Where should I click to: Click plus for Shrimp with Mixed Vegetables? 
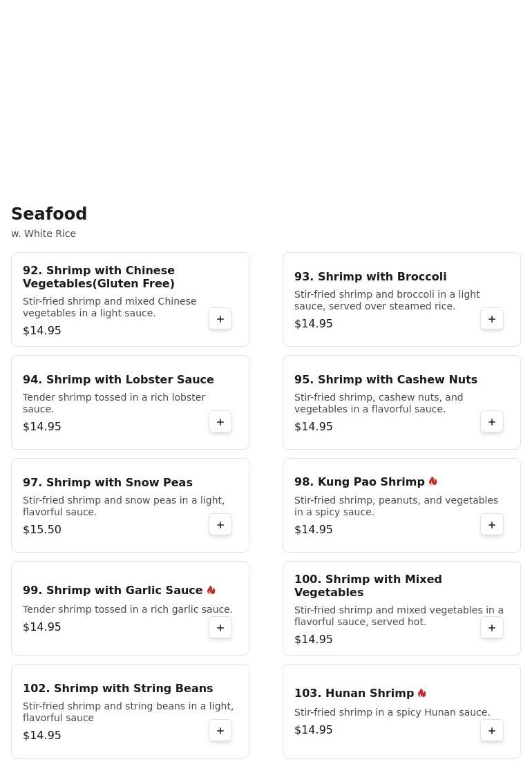pyautogui.click(x=492, y=628)
